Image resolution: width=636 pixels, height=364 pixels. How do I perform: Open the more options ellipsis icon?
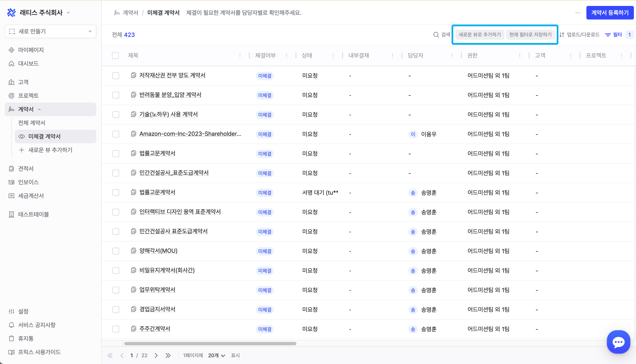tap(578, 13)
